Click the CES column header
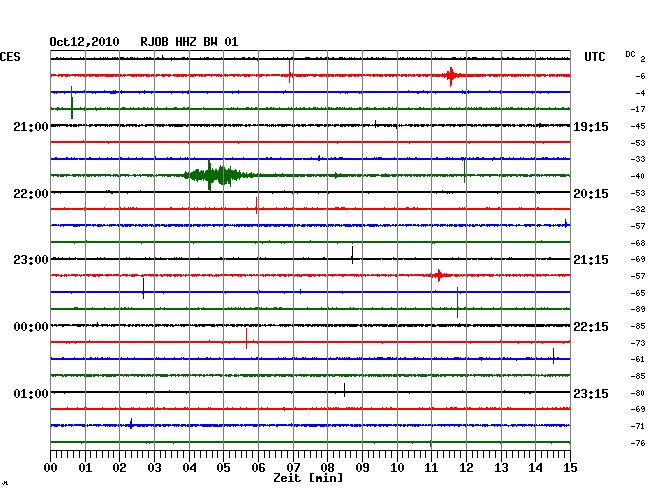The height and width of the screenshot is (494, 650). 10,57
